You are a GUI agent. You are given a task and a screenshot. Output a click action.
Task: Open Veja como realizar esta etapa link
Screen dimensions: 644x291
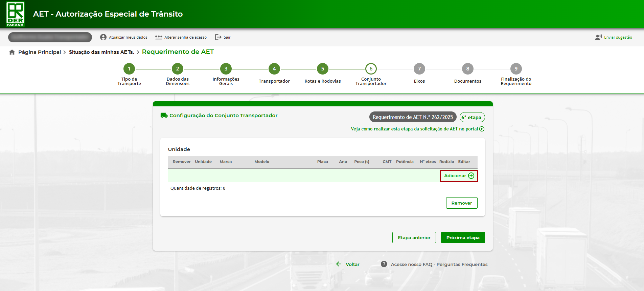[414, 129]
